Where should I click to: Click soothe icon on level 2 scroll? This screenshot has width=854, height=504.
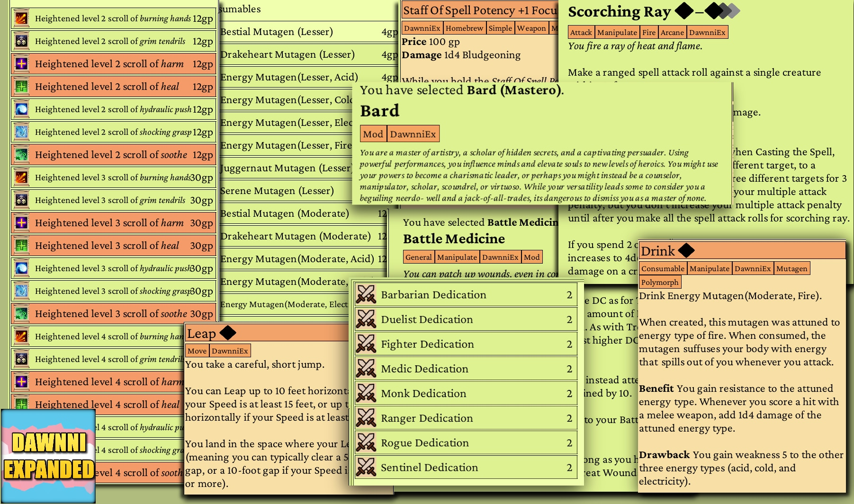[21, 155]
